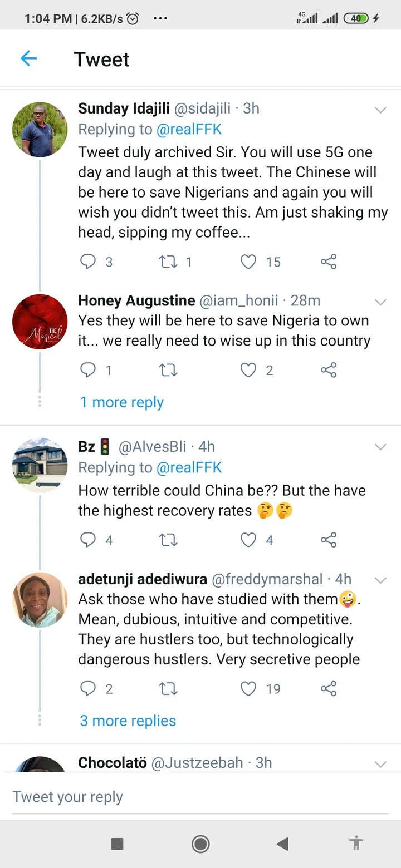Tap the back arrow to exit the tweet
This screenshot has width=401, height=868.
tap(28, 58)
